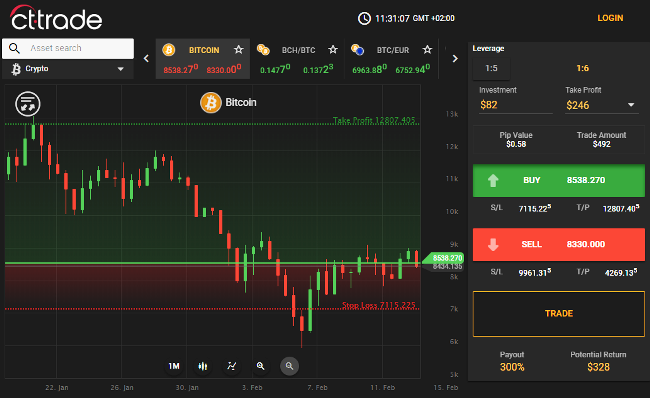This screenshot has height=398, width=650.
Task: Show next assets with right arrow
Action: (x=455, y=58)
